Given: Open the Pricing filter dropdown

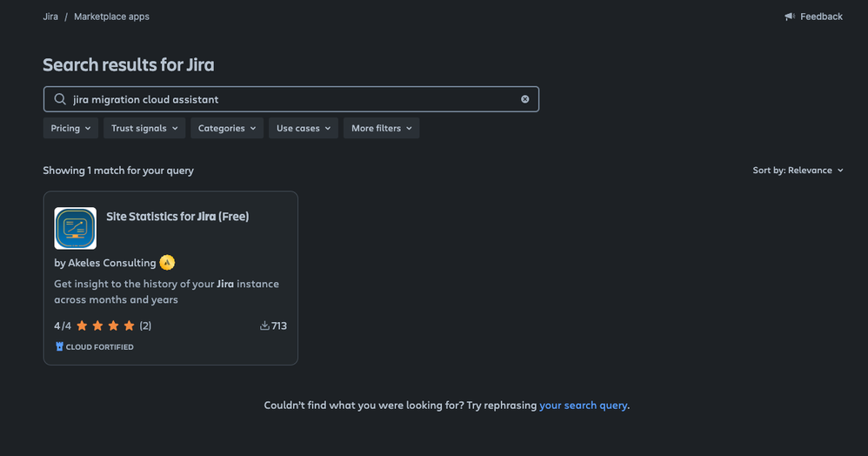Looking at the screenshot, I should (x=70, y=128).
